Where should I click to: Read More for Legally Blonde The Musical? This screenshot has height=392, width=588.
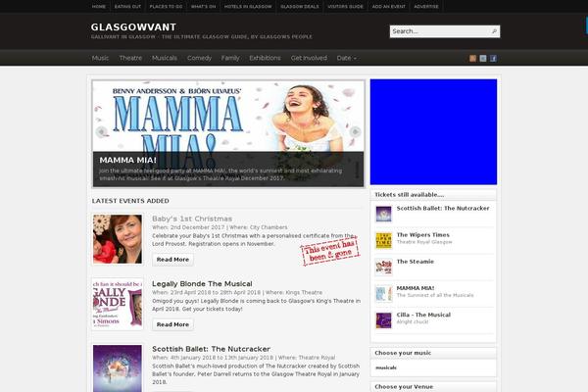[172, 324]
